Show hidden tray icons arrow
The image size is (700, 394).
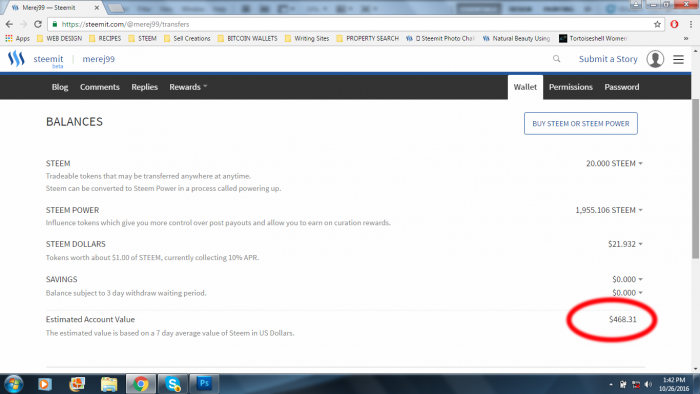[x=611, y=384]
